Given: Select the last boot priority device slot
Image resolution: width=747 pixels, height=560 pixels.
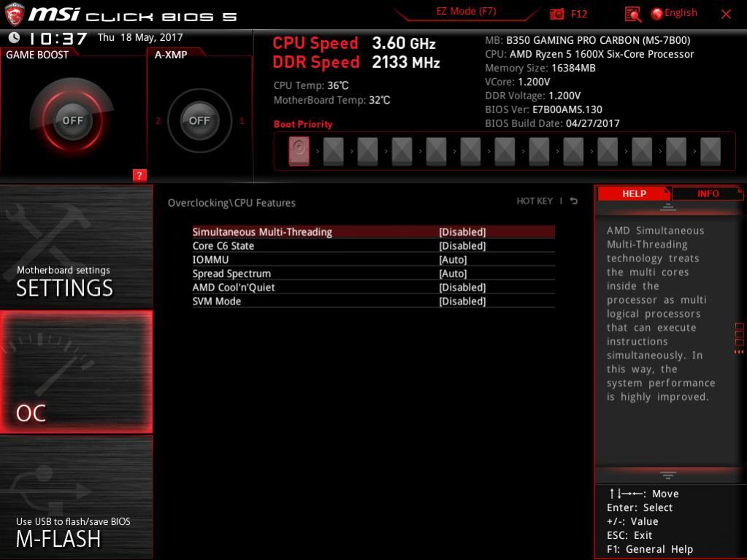Looking at the screenshot, I should [x=710, y=151].
